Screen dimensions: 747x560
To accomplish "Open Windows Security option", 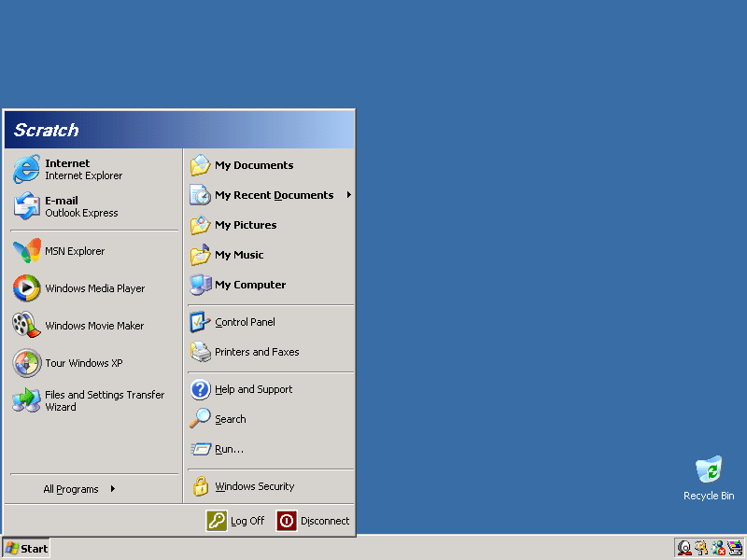I will pyautogui.click(x=254, y=486).
